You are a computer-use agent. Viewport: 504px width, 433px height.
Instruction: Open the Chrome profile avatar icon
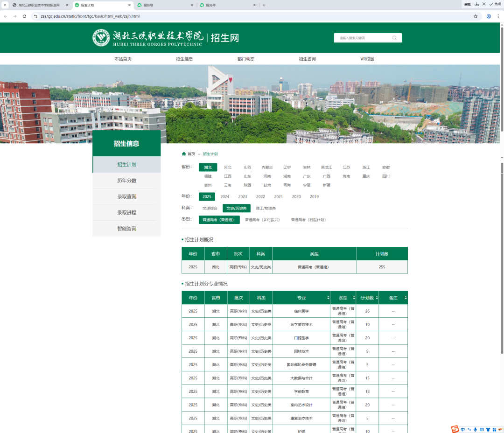pos(489,16)
